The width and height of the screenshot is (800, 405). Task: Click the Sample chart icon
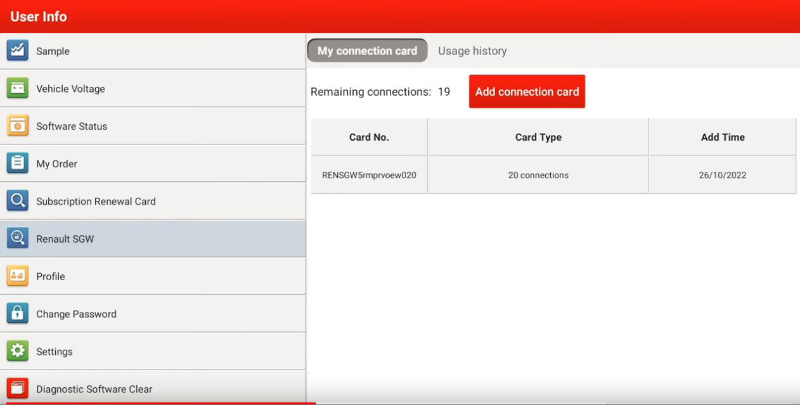coord(18,51)
